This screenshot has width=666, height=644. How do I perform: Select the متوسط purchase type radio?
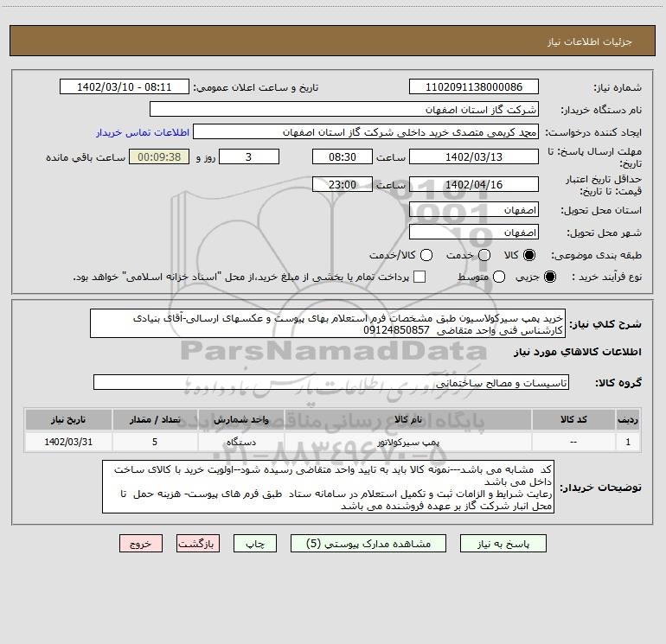[499, 277]
